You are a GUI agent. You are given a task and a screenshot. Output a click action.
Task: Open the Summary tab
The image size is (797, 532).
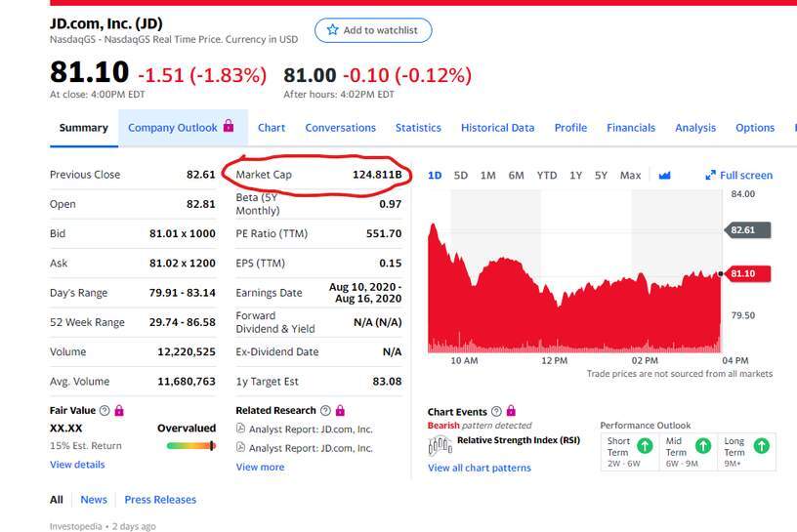[84, 128]
